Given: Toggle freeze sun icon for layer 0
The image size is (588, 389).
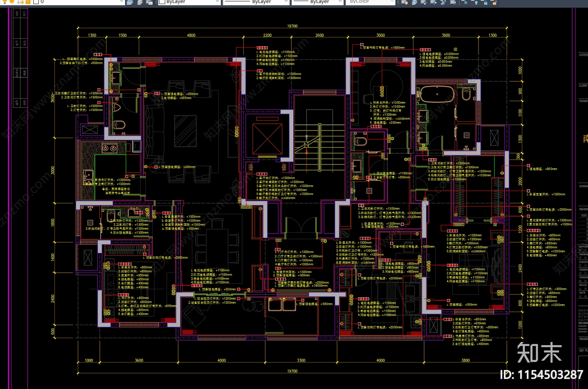Looking at the screenshot, I should (x=12, y=2).
